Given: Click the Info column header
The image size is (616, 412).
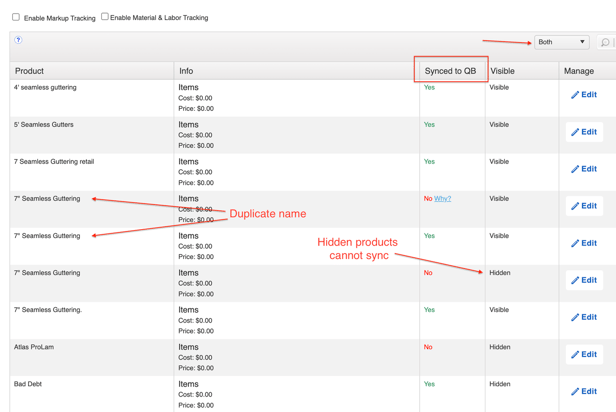Looking at the screenshot, I should click(186, 71).
